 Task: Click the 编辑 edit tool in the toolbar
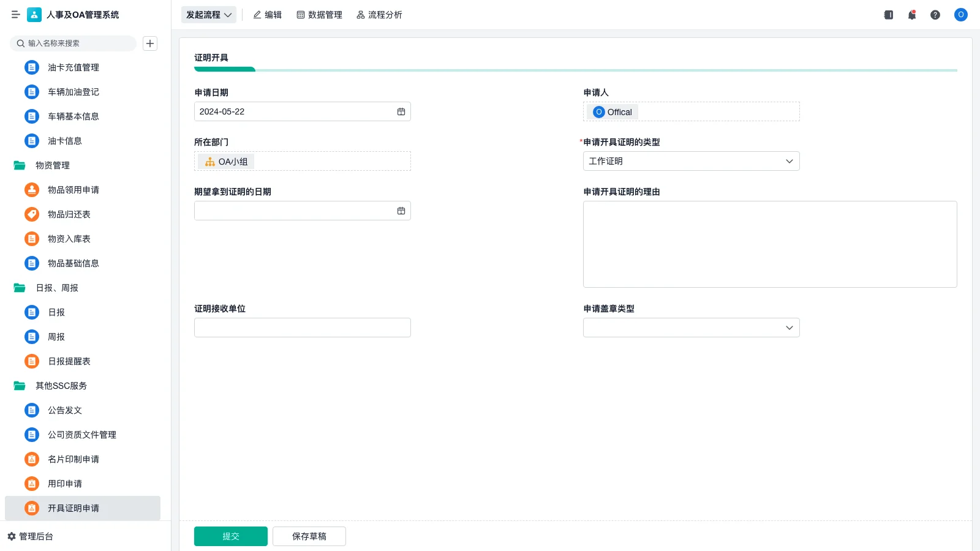268,15
